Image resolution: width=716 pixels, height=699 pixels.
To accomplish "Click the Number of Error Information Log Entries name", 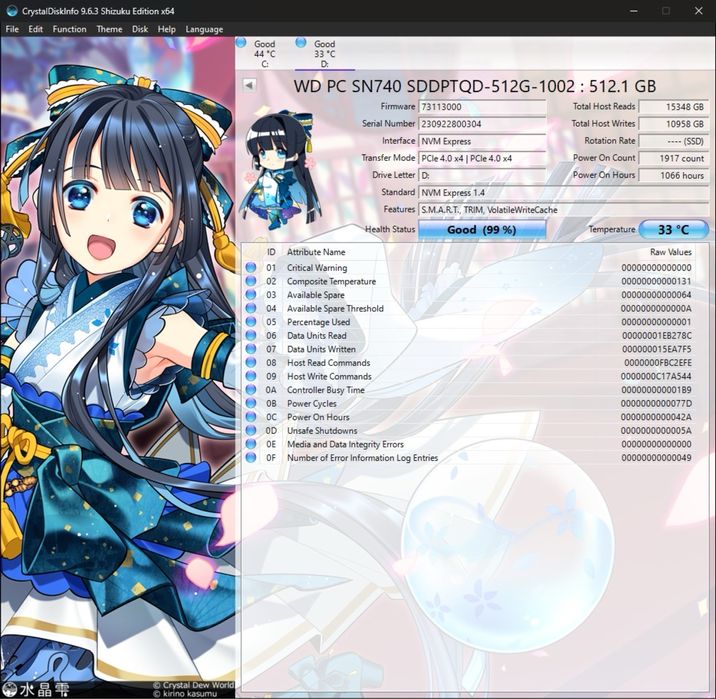I will pos(362,457).
